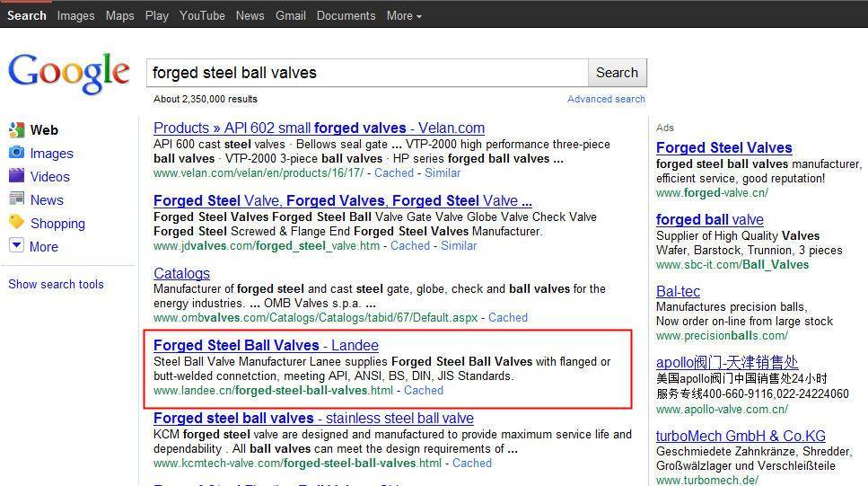868x486 pixels.
Task: Open Advanced search link
Action: tap(606, 99)
